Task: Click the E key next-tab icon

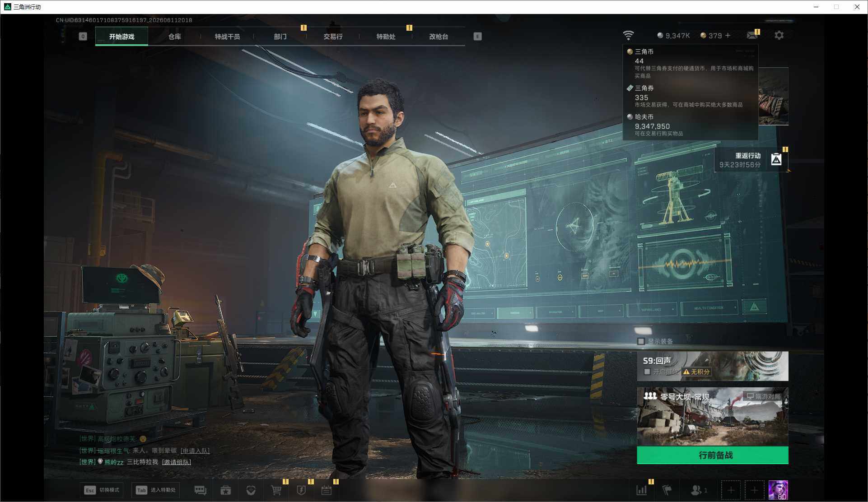Action: (x=477, y=36)
